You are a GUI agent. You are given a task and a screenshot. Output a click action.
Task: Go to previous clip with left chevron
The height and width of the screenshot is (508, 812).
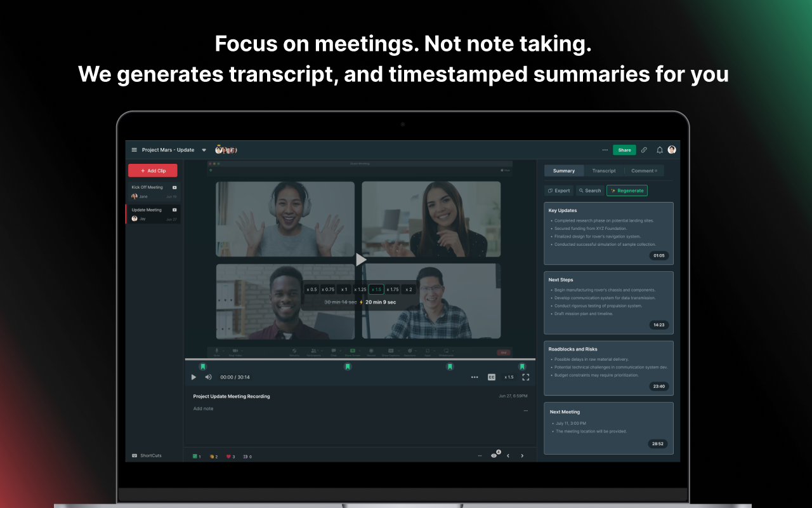pyautogui.click(x=508, y=456)
